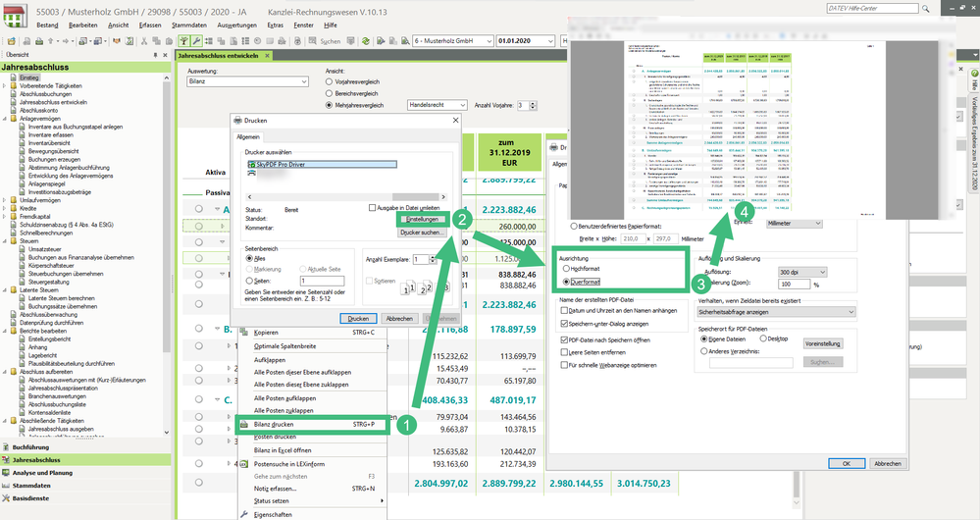Click the DATEV house logo icon
Viewport: 980px width, 520px height.
tap(15, 16)
